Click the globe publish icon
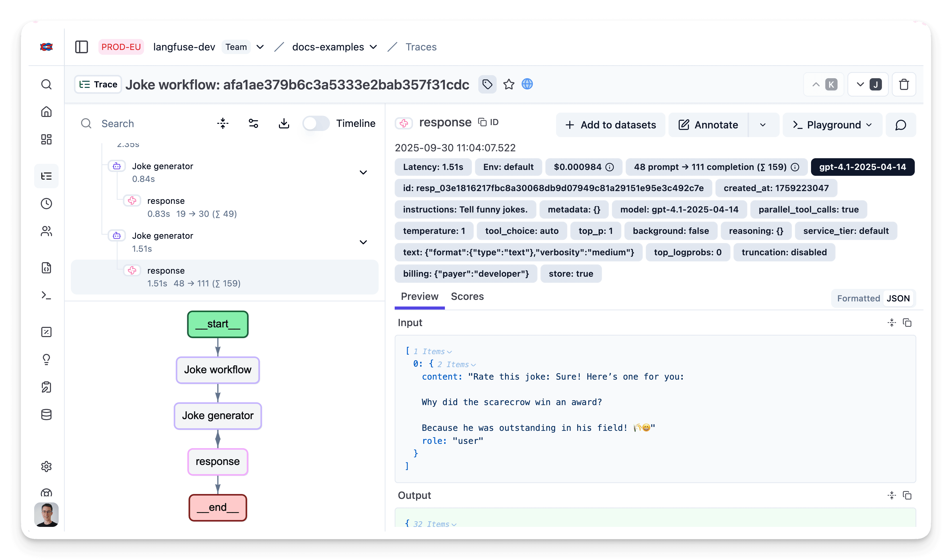 coord(527,84)
